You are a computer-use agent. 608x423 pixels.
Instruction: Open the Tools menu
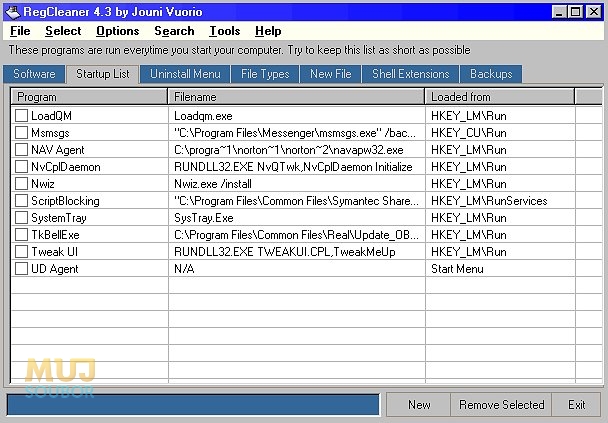pyautogui.click(x=225, y=31)
